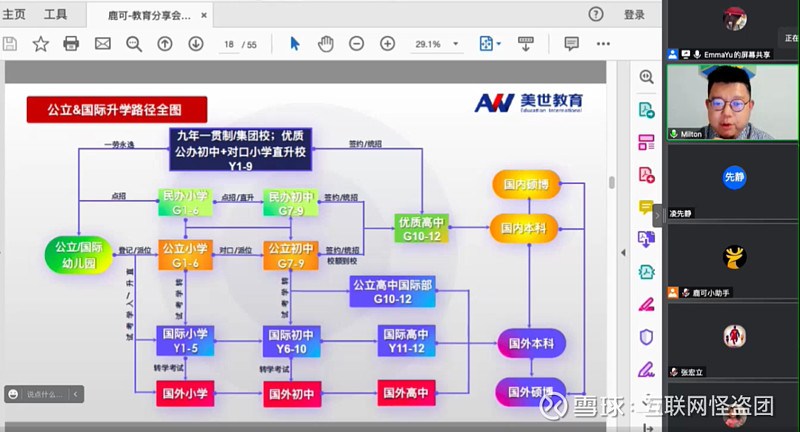Open the search tool in right sidebar
Screen dimensions: 800x432
(x=646, y=77)
